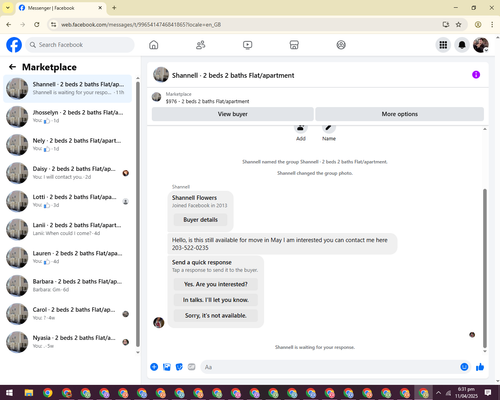The image size is (500, 400).
Task: Send a thumbs-up like
Action: pos(480,367)
